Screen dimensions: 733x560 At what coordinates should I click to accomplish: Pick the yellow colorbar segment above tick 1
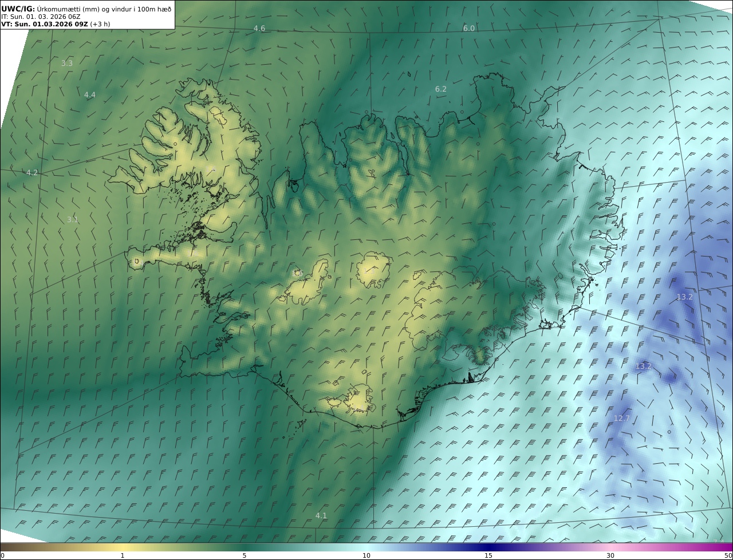(x=123, y=547)
